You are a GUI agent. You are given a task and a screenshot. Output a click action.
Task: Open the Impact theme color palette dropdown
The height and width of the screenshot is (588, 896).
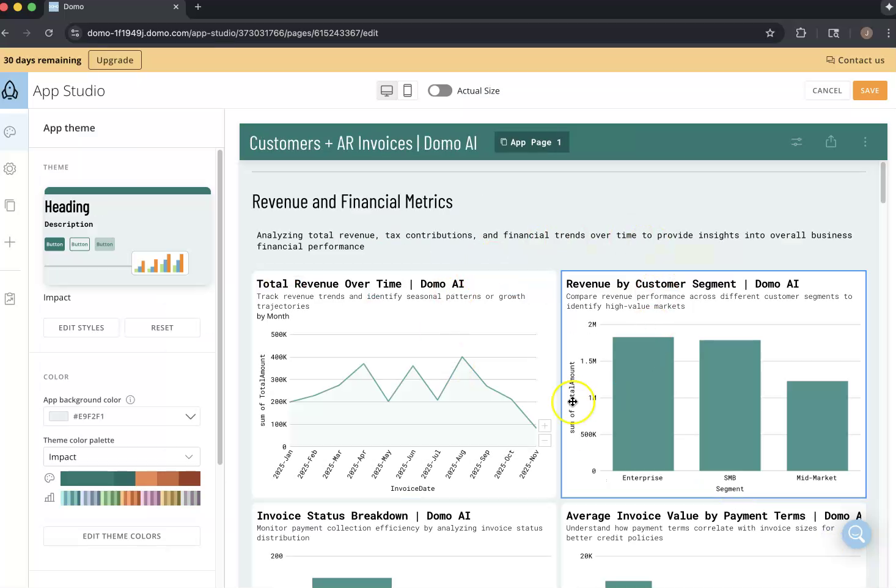(122, 457)
